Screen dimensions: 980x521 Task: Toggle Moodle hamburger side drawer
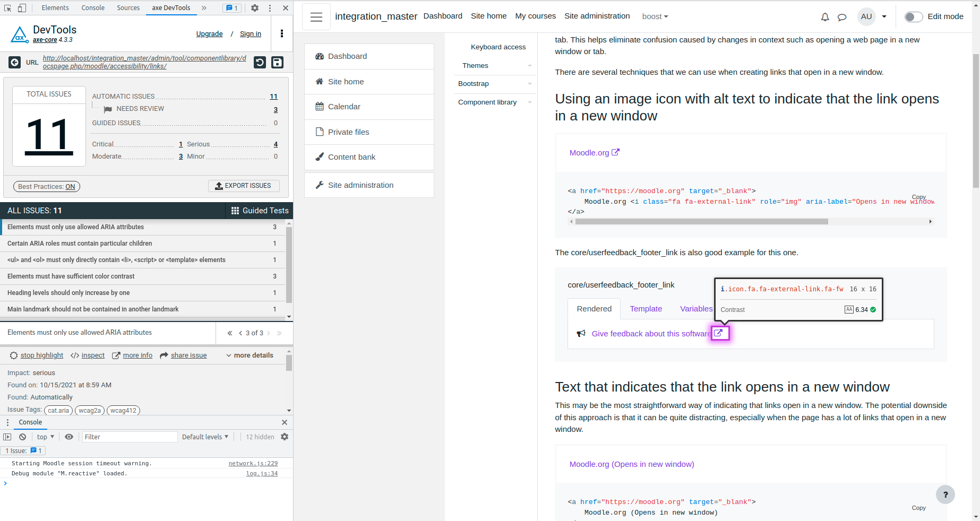(316, 17)
